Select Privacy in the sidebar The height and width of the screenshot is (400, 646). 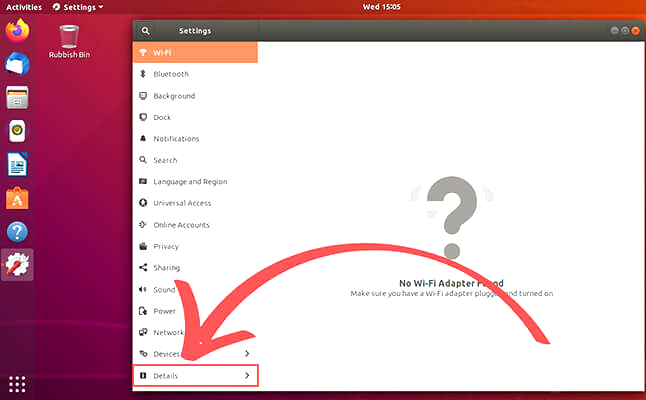[x=195, y=246]
